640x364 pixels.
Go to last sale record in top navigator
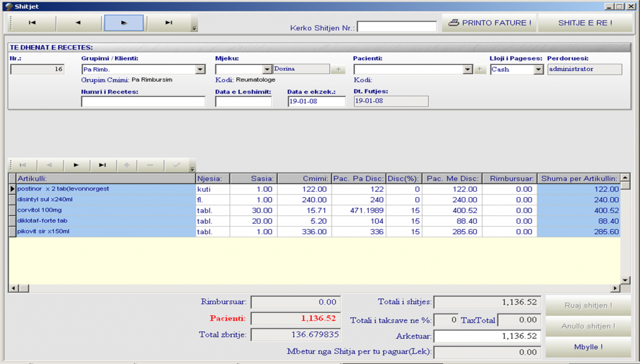coord(169,23)
